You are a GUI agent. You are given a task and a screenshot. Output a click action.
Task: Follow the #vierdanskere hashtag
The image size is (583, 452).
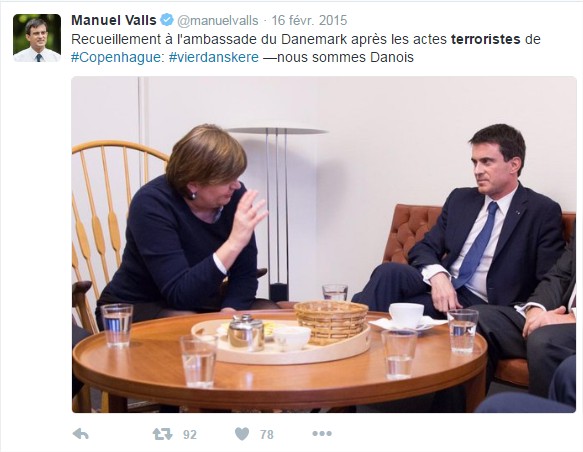pos(214,58)
